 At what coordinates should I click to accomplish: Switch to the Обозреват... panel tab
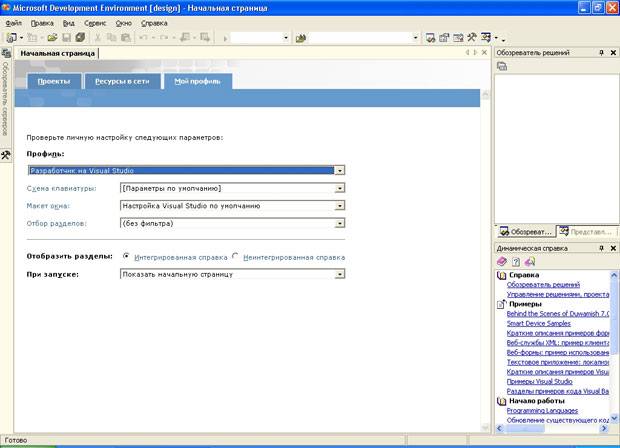pos(526,232)
